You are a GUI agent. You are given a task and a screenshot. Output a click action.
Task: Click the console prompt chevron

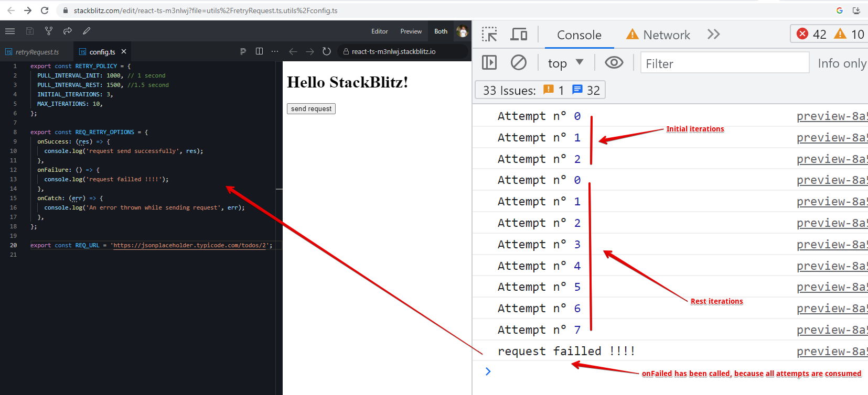tap(488, 371)
